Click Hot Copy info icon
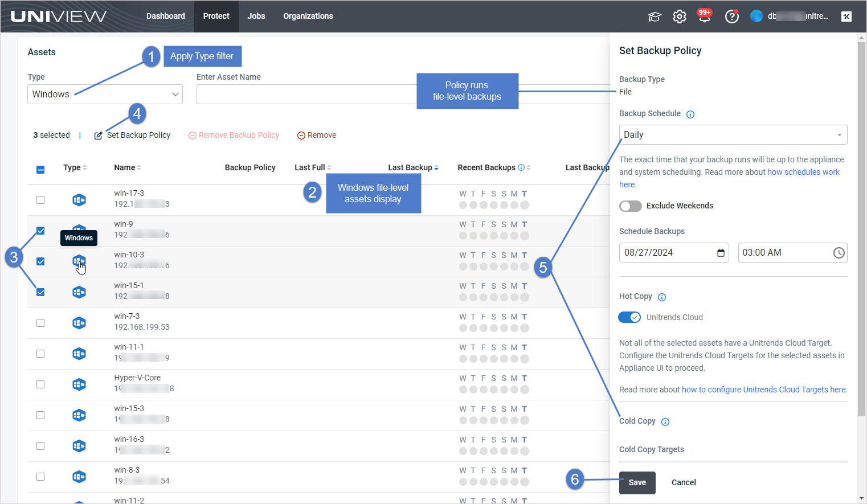The height and width of the screenshot is (504, 867). [662, 297]
